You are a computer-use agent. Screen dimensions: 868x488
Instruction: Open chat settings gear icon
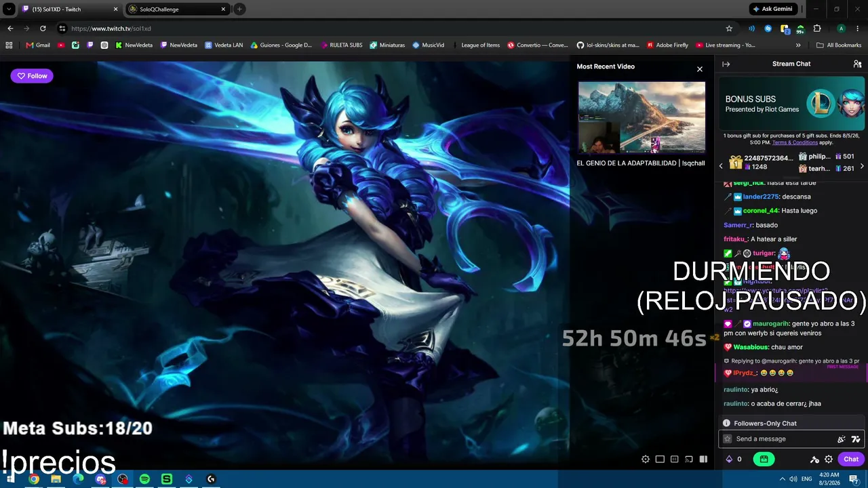pyautogui.click(x=829, y=459)
